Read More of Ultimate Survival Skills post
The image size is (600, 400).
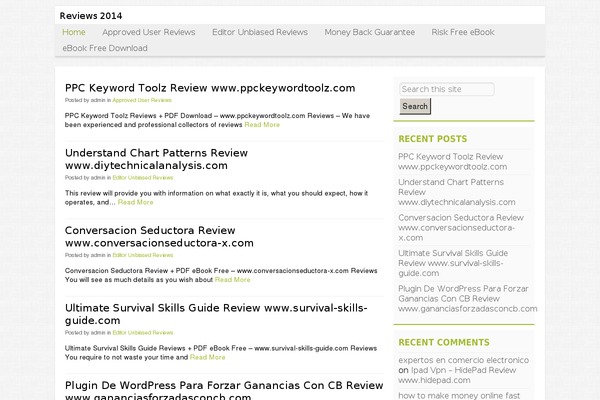[207, 357]
